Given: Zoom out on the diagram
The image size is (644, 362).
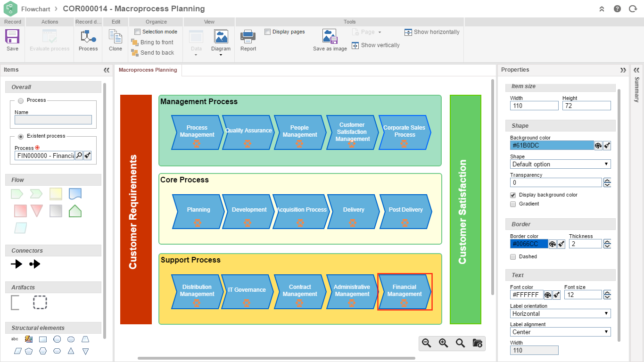Looking at the screenshot, I should [x=427, y=343].
